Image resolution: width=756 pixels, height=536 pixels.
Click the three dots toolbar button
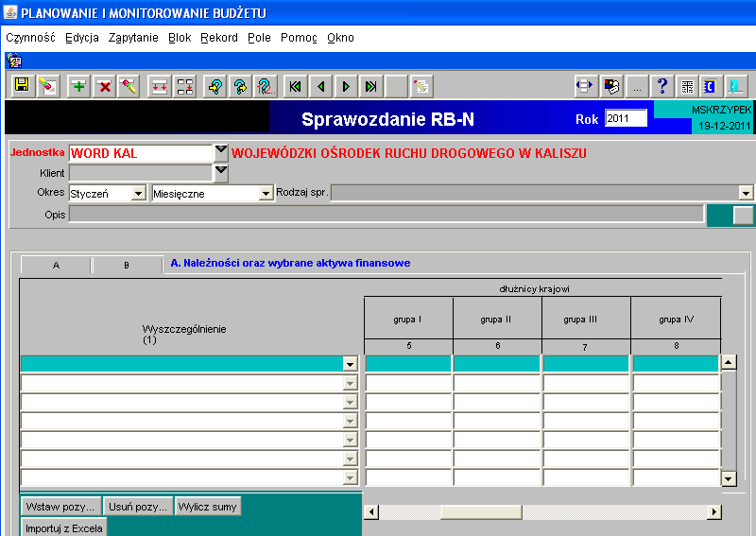pyautogui.click(x=637, y=86)
